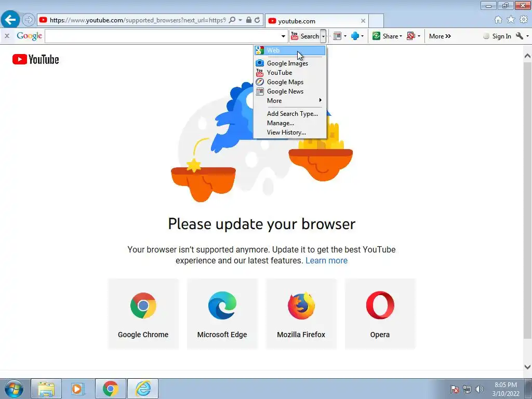Click the page scrollbar down arrow

tap(527, 367)
